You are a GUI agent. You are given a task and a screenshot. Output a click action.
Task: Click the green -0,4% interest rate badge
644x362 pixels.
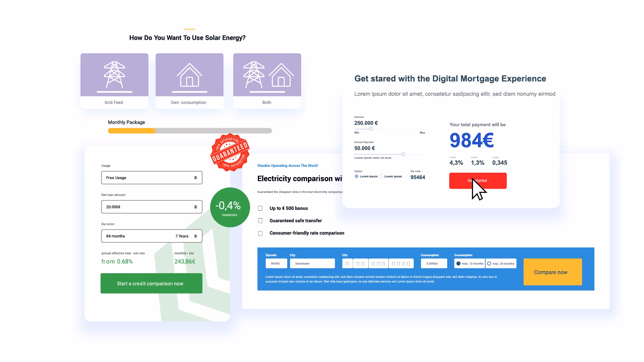pos(230,207)
